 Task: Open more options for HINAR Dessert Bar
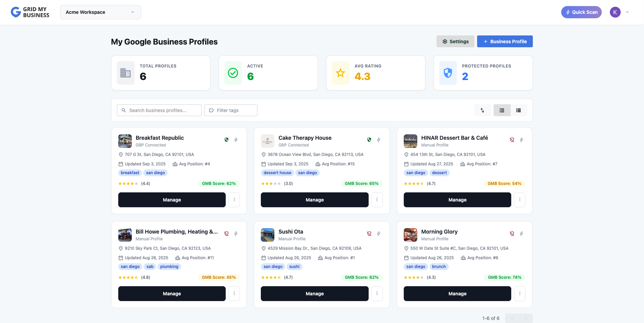pyautogui.click(x=520, y=200)
